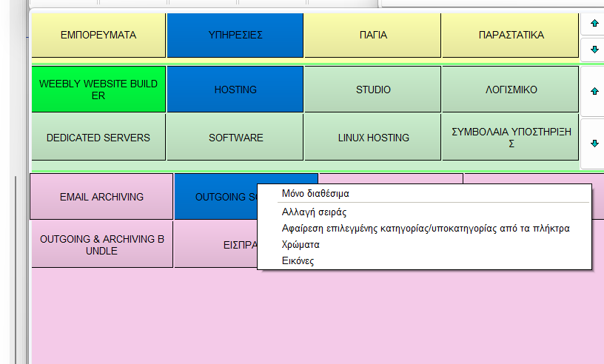This screenshot has width=604, height=364.
Task: Open the 'Χρώματα' menu option
Action: coord(301,245)
